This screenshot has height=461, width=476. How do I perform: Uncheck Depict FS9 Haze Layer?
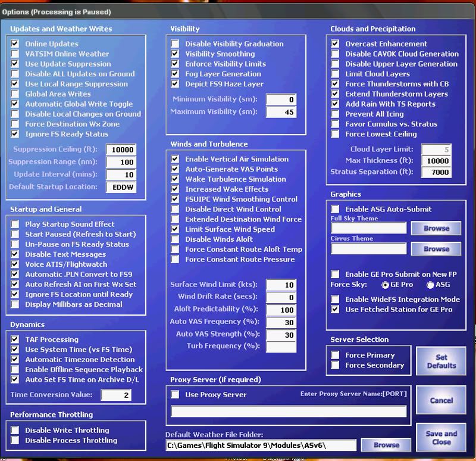click(x=175, y=83)
